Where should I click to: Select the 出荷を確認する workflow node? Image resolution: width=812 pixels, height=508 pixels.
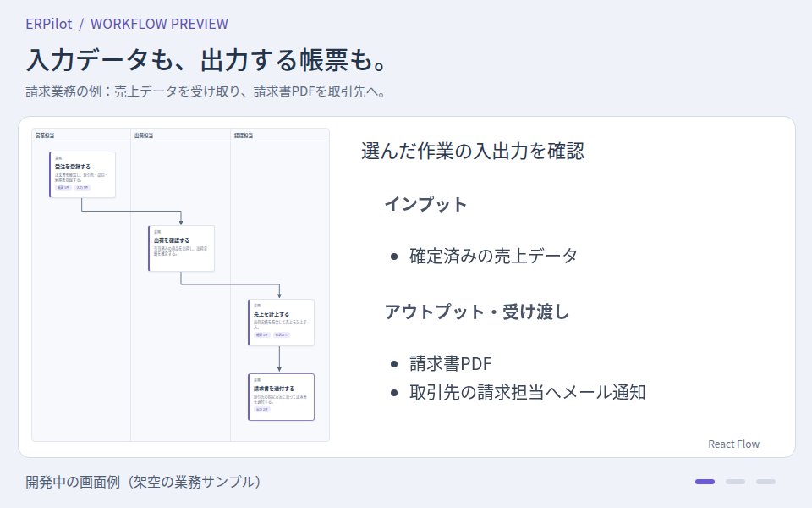tap(181, 248)
